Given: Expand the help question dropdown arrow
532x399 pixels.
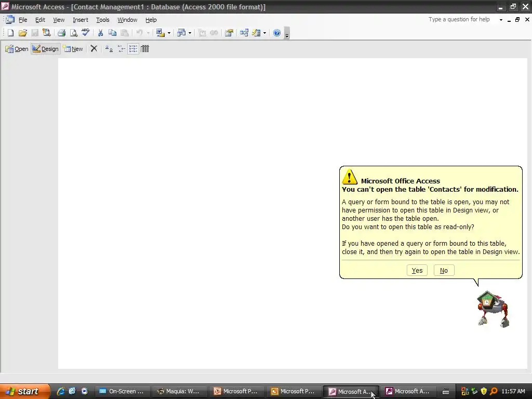Looking at the screenshot, I should point(501,20).
